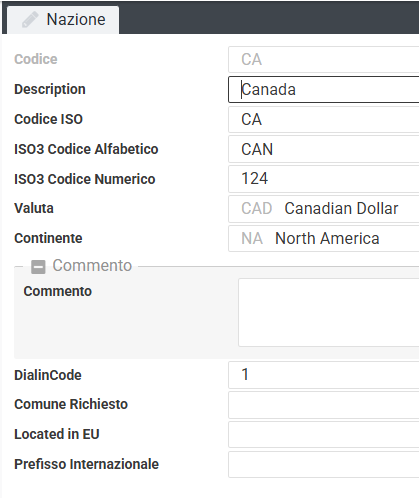The width and height of the screenshot is (419, 498).
Task: Select the ISO3 Codice Alfabetico field CAN
Action: 323,149
